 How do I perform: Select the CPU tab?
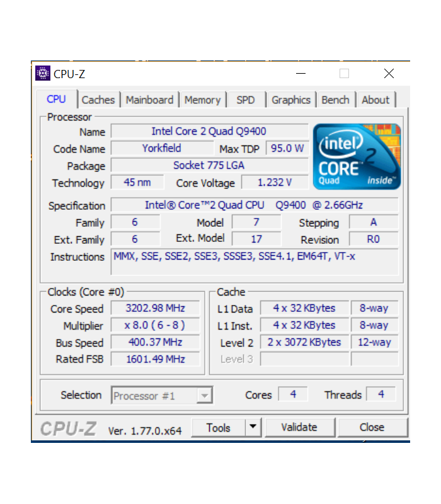click(x=56, y=99)
